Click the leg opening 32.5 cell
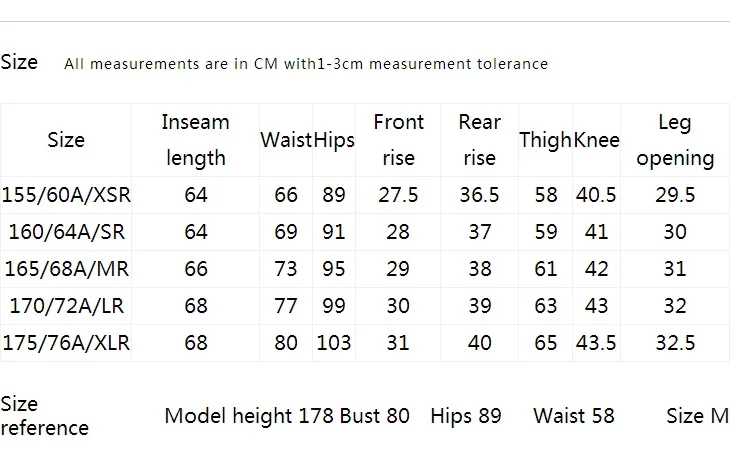The width and height of the screenshot is (731, 474). coord(675,343)
